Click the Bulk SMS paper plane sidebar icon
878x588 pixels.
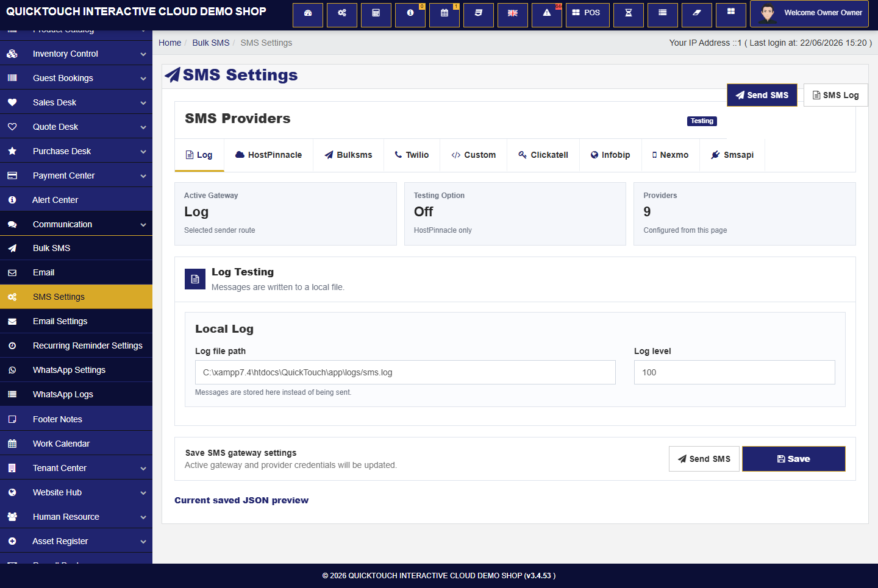click(x=12, y=248)
